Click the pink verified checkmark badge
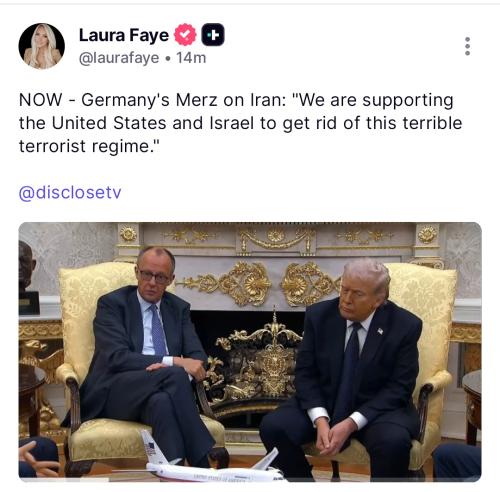 185,35
